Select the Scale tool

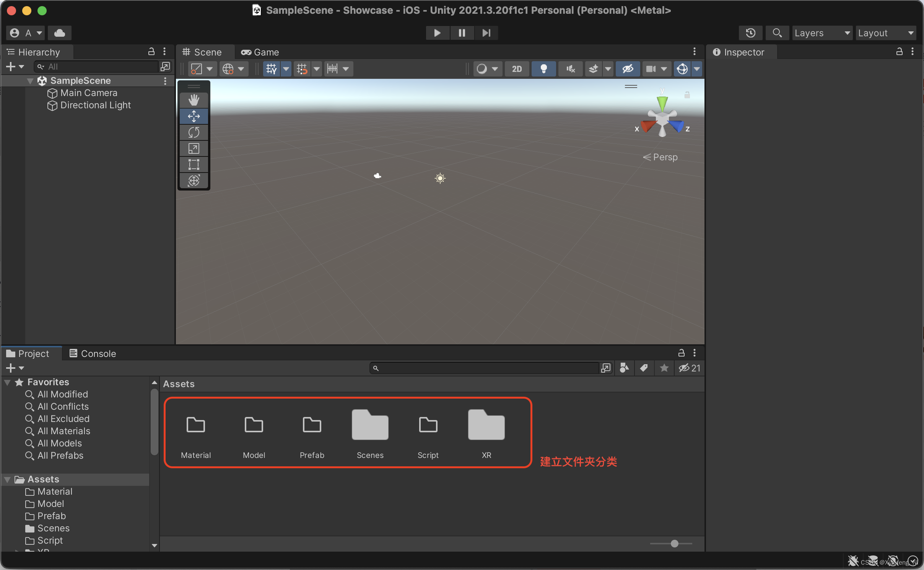tap(194, 148)
